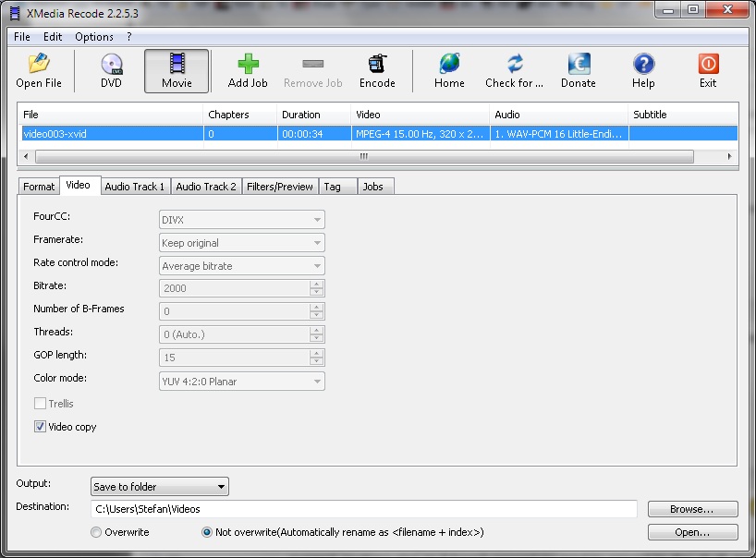This screenshot has width=756, height=558.
Task: Enable the Trellis checkbox
Action: (40, 404)
